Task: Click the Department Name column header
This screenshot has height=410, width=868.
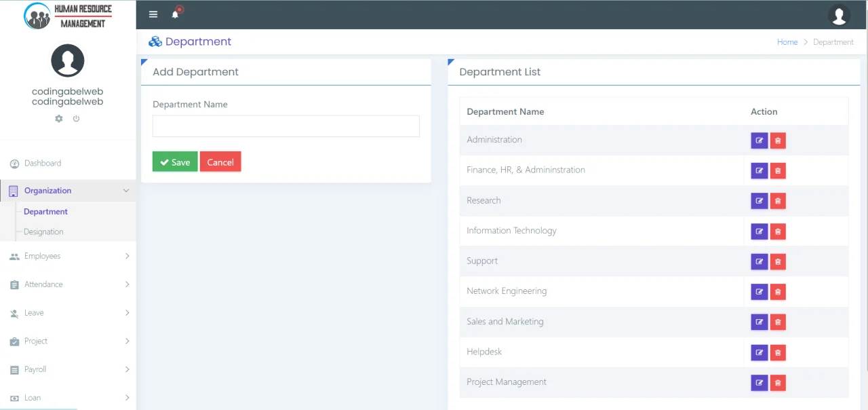Action: [505, 112]
